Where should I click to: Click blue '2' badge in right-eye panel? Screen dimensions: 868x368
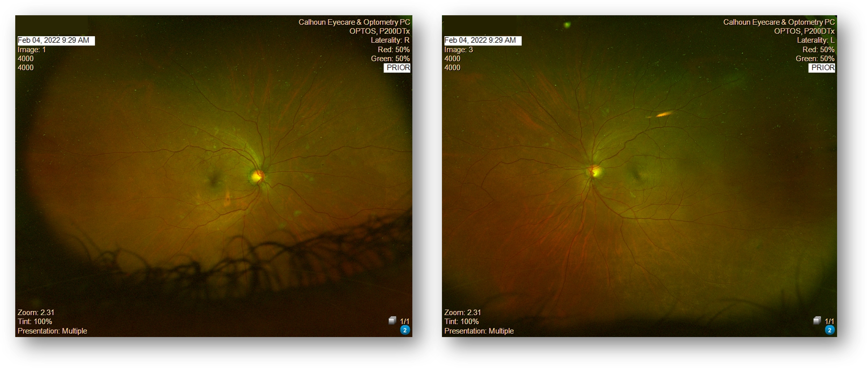[x=405, y=330]
